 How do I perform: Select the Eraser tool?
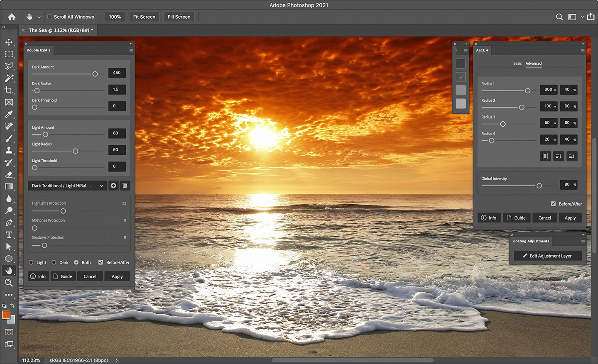[x=9, y=174]
